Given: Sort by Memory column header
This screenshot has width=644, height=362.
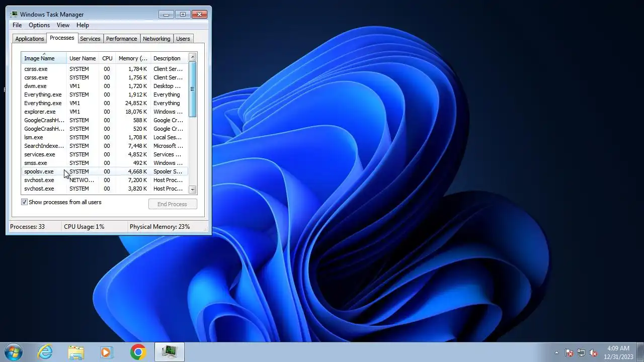Looking at the screenshot, I should click(x=133, y=58).
